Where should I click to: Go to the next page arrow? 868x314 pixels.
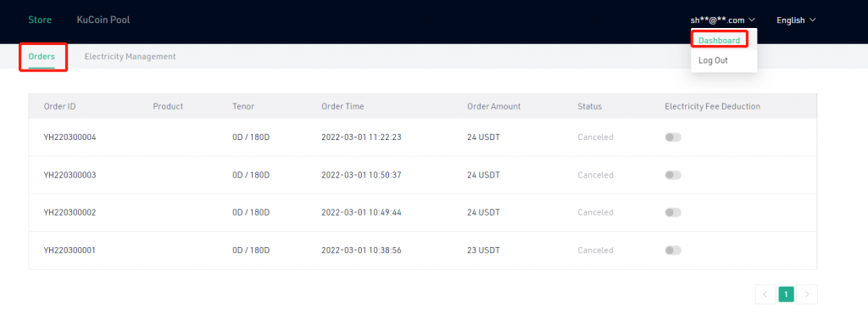tap(807, 294)
